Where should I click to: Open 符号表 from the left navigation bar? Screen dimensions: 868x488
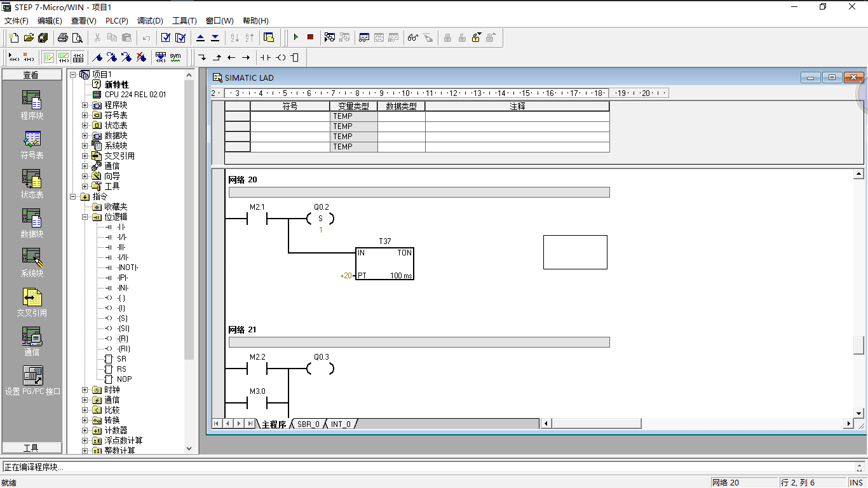click(32, 144)
